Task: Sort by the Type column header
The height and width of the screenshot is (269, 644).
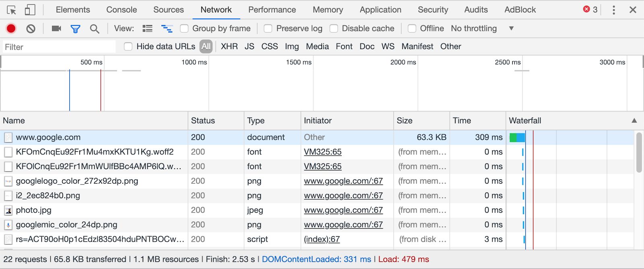Action: click(x=272, y=121)
